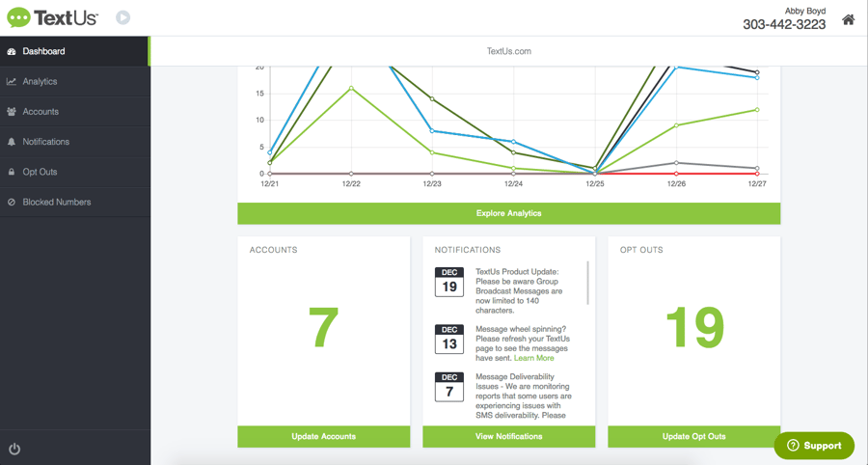Click the light green data point at 12/22
The height and width of the screenshot is (465, 868).
351,88
